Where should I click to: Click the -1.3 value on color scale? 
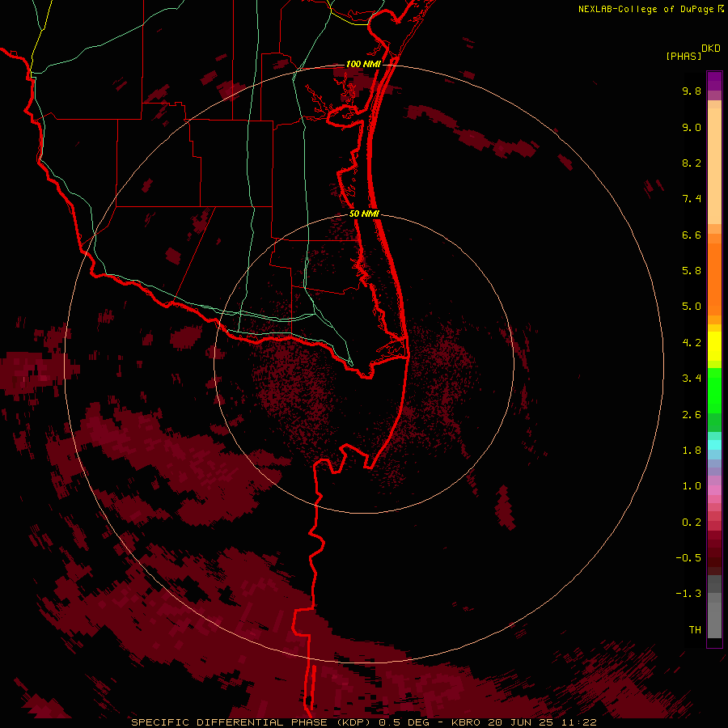(688, 594)
